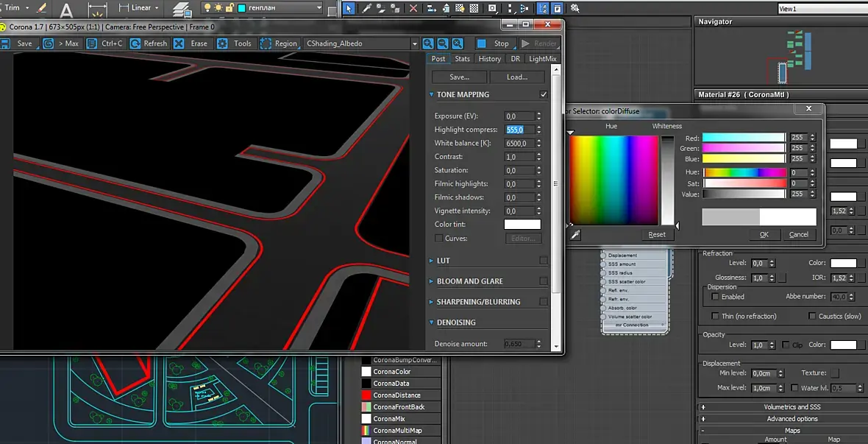Click the Refresh render icon
This screenshot has width=868, height=444.
pos(136,43)
